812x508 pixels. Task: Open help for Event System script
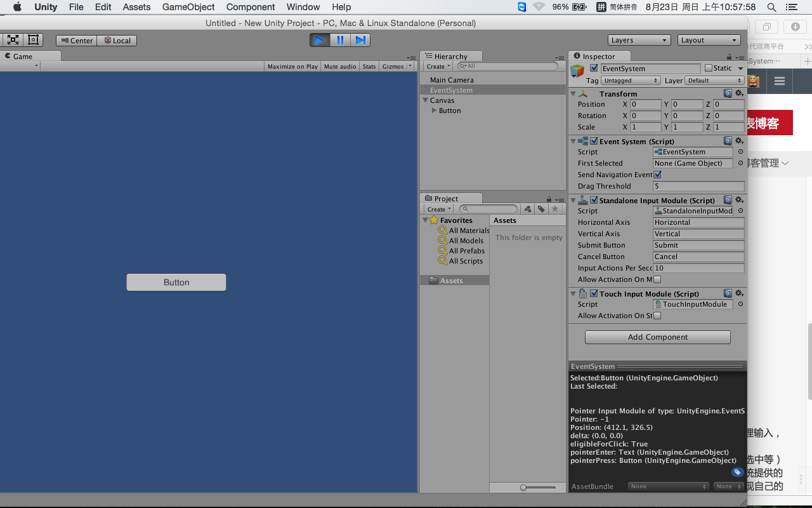(728, 141)
